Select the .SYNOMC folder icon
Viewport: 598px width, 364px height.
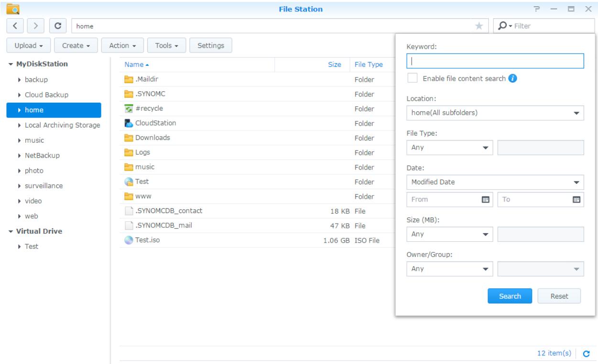(x=128, y=94)
